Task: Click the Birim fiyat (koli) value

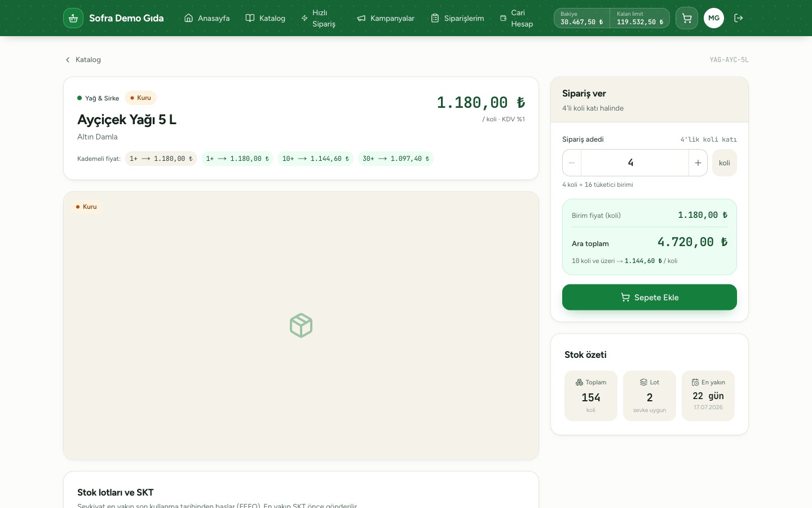Action: coord(703,215)
